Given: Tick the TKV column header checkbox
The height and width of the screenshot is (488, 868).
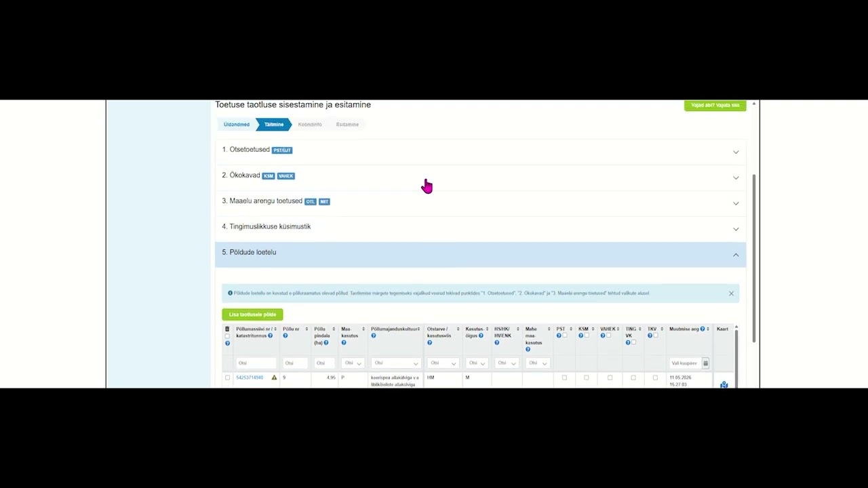Looking at the screenshot, I should (x=656, y=335).
